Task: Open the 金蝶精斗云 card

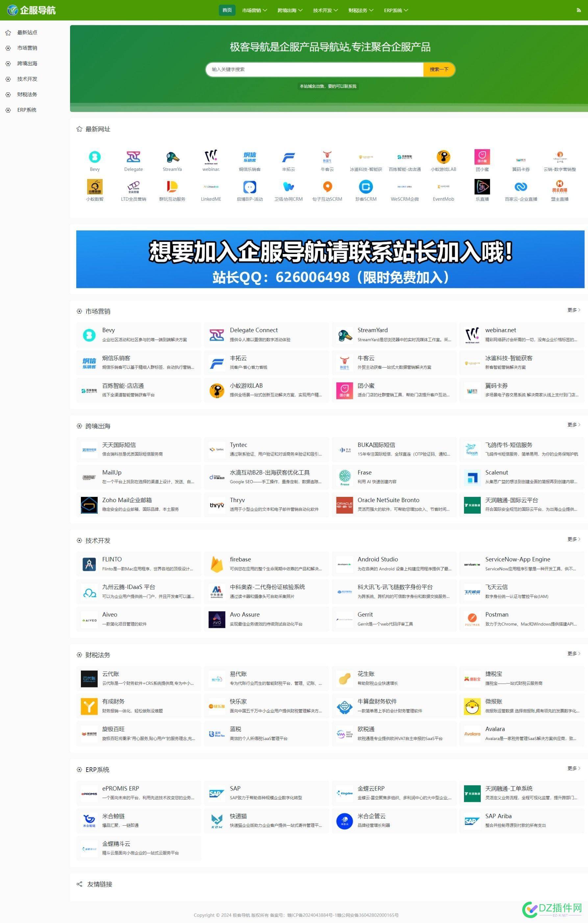Action: [139, 848]
